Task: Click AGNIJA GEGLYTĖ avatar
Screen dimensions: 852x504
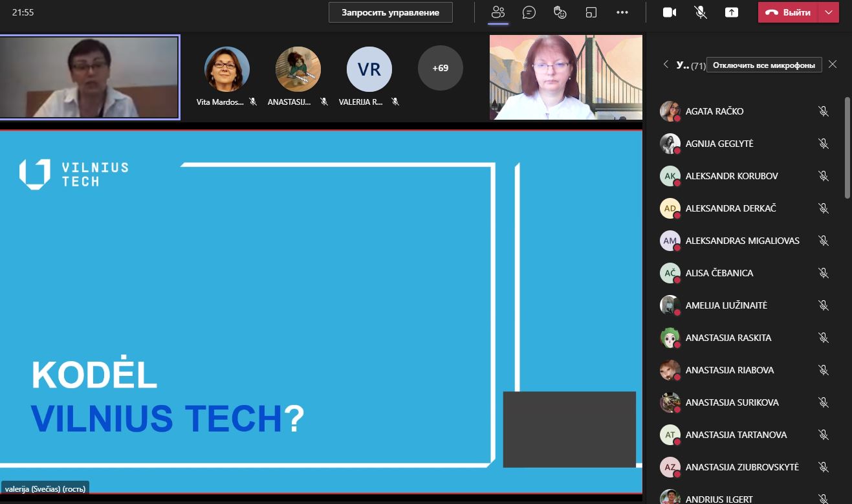Action: pyautogui.click(x=670, y=144)
